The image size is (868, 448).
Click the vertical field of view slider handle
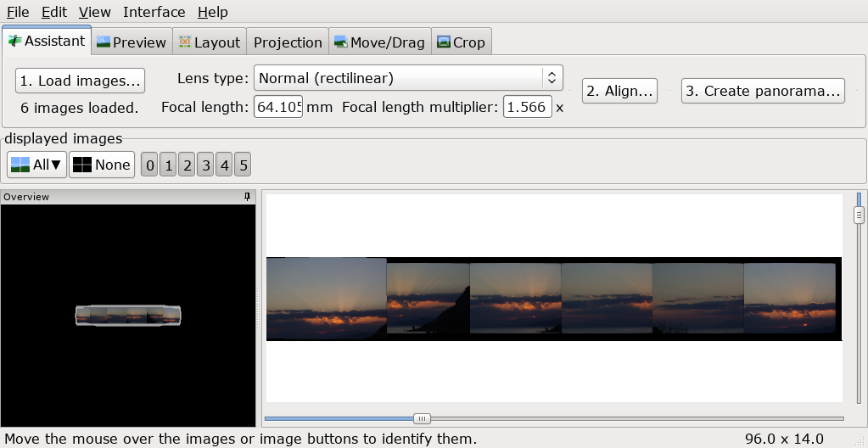[x=859, y=215]
